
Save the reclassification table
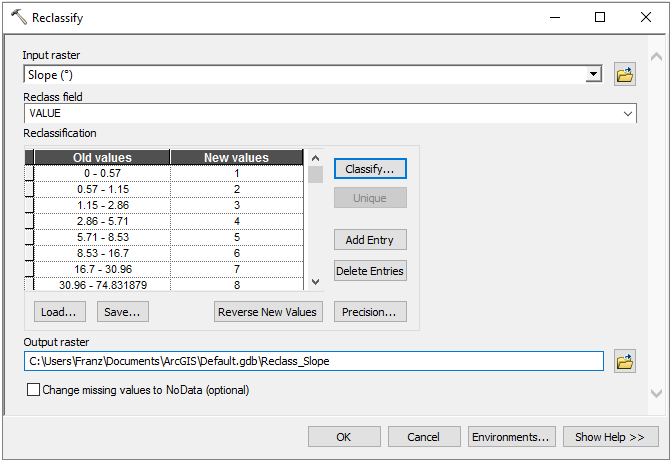coord(123,312)
